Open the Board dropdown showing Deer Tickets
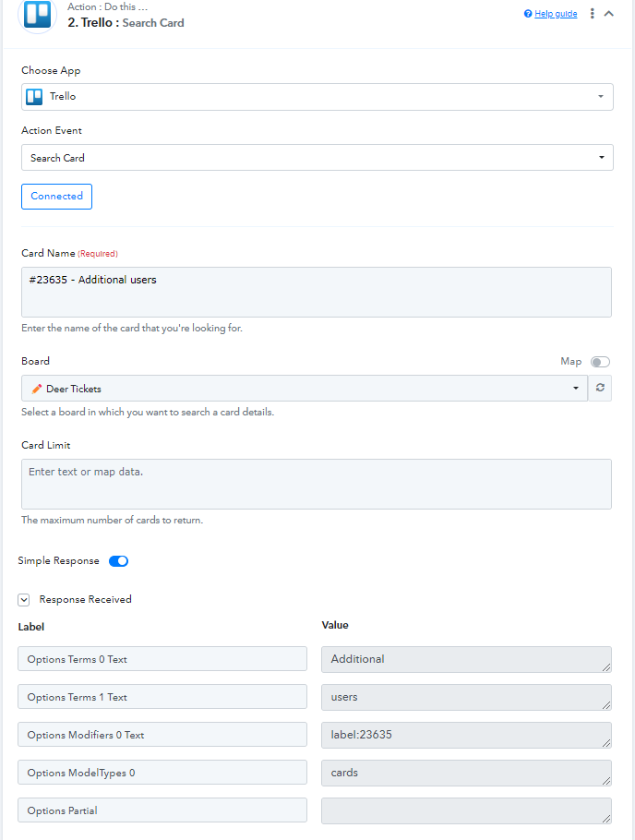This screenshot has width=635, height=840. tap(305, 389)
